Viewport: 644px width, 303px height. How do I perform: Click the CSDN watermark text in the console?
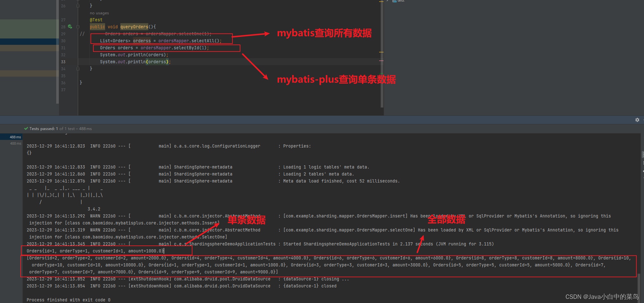602,296
